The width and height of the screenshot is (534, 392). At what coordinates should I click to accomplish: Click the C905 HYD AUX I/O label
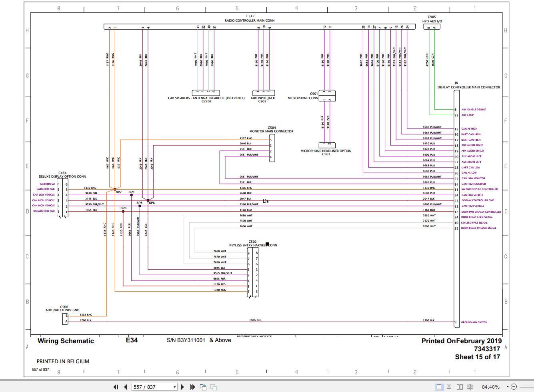pos(432,19)
